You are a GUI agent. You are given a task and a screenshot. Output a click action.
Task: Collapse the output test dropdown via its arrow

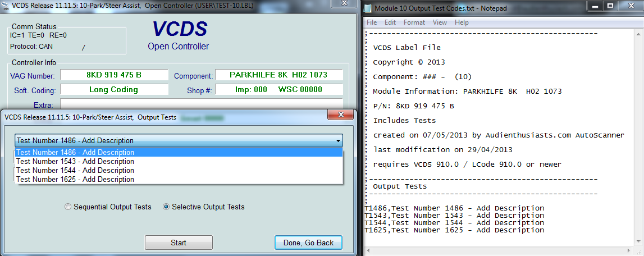pyautogui.click(x=337, y=141)
